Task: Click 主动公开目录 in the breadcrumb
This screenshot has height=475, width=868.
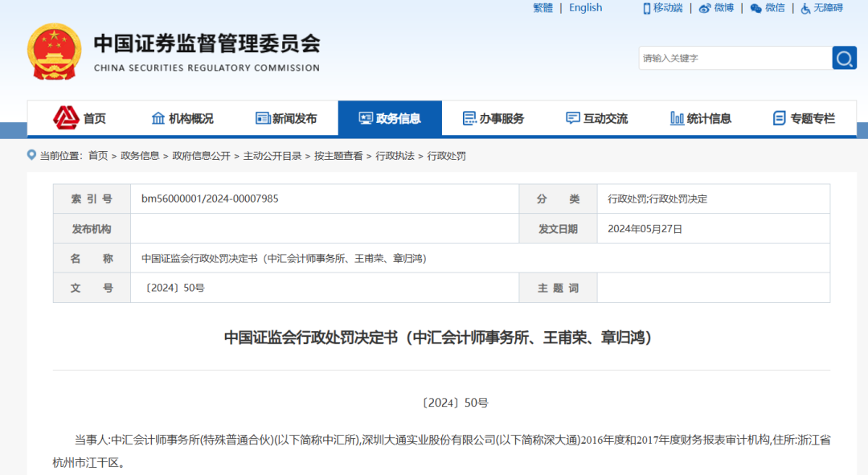Action: 272,156
